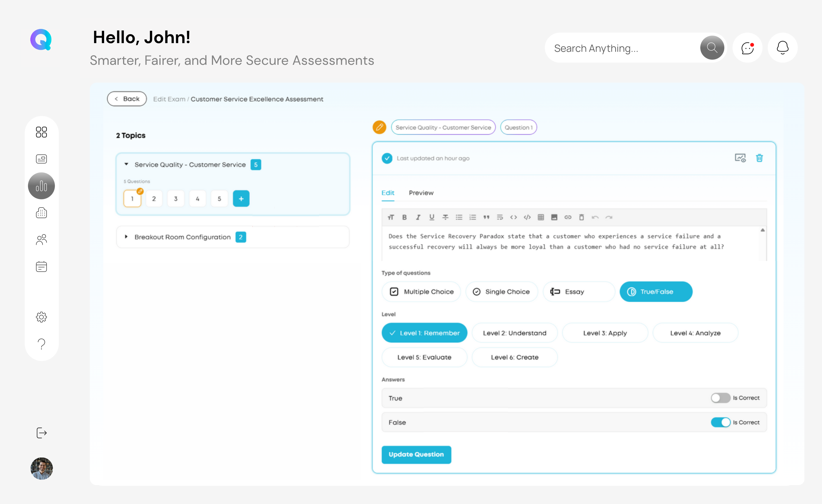Click the insert link icon in editor toolbar
The height and width of the screenshot is (504, 822).
(x=568, y=217)
